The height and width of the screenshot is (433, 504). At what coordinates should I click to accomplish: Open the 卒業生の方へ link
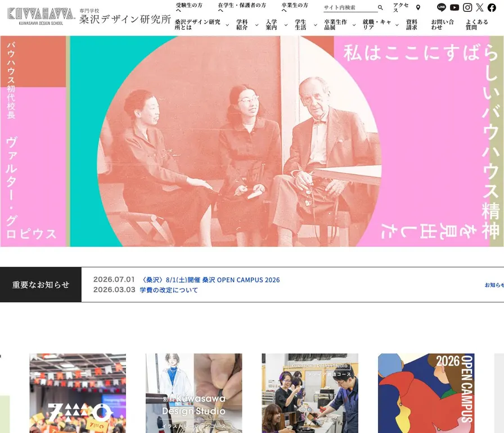click(x=294, y=7)
